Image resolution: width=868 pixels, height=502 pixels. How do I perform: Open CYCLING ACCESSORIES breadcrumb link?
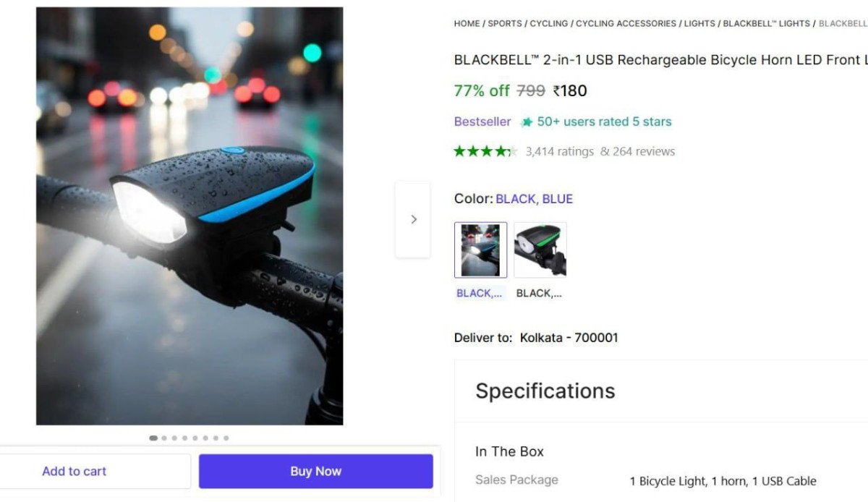pyautogui.click(x=626, y=24)
